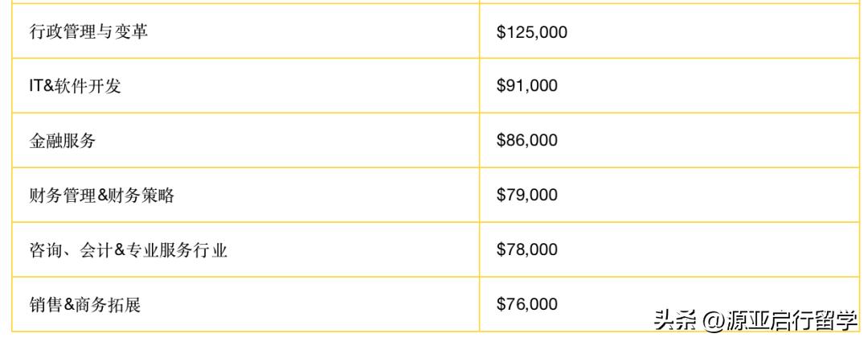Select the $78,000 salary value
This screenshot has width=868, height=342.
pyautogui.click(x=527, y=250)
